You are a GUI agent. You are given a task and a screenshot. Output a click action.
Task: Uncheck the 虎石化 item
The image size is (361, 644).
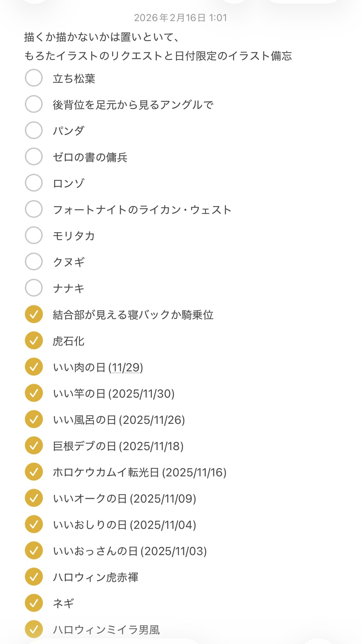pyautogui.click(x=34, y=341)
